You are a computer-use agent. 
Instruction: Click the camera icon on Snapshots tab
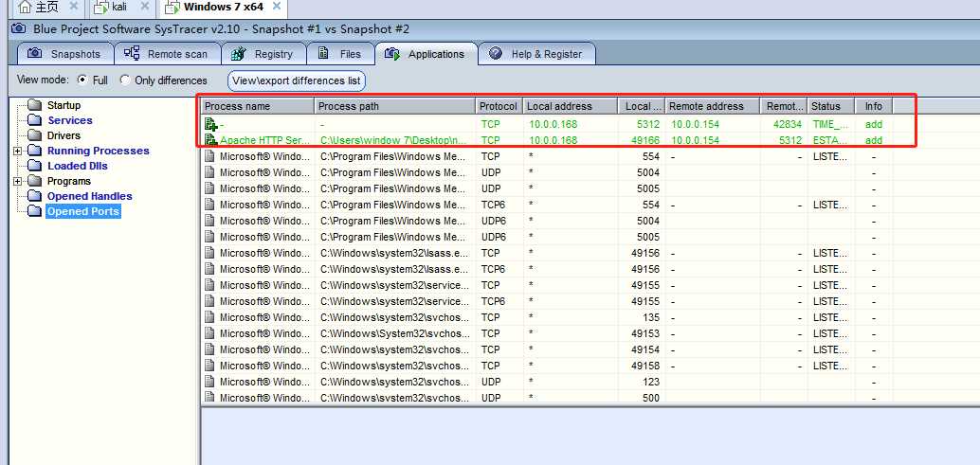[x=35, y=54]
